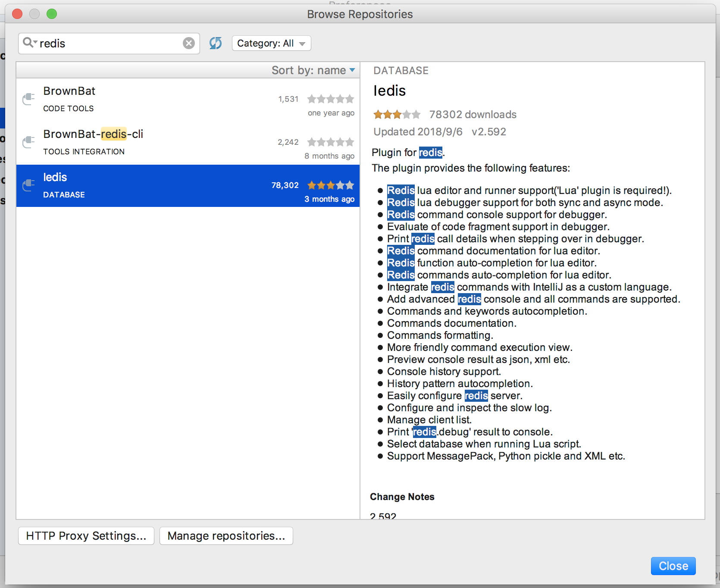The image size is (720, 588).
Task: Click the '8 months ago' date
Action: pyautogui.click(x=329, y=156)
